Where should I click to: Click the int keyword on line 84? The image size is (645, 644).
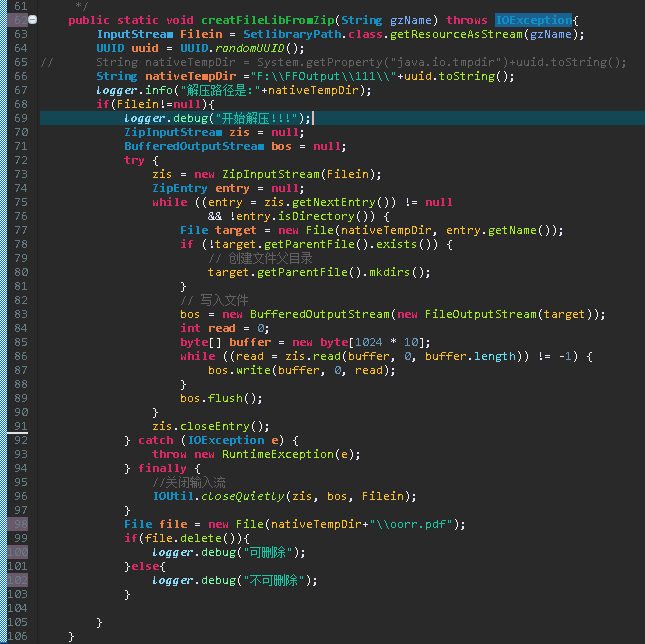point(190,328)
